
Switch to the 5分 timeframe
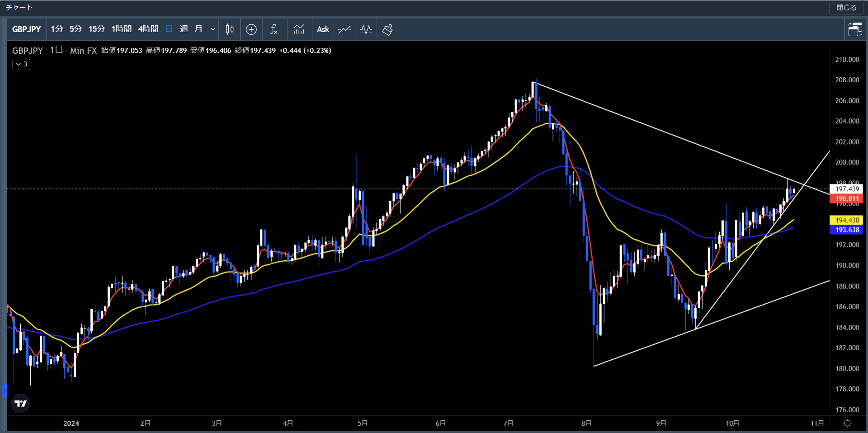click(75, 29)
